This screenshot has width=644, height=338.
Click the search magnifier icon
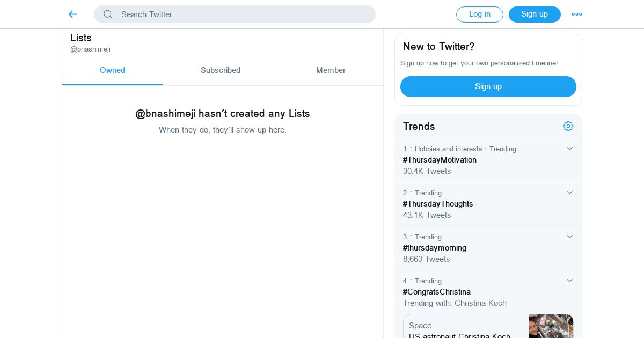coord(108,14)
